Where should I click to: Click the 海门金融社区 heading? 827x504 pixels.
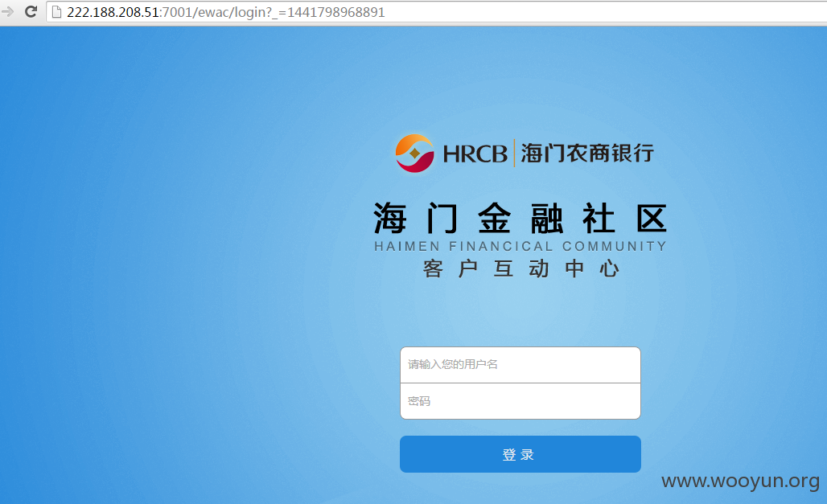tap(520, 219)
